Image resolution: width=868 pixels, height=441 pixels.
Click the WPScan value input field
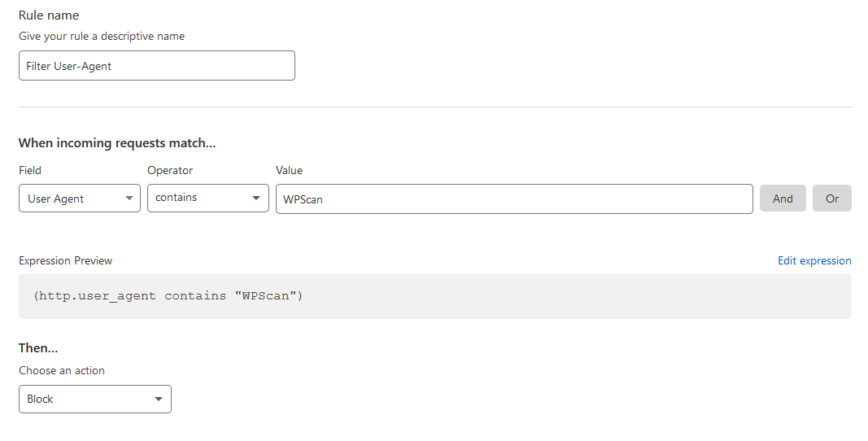514,199
